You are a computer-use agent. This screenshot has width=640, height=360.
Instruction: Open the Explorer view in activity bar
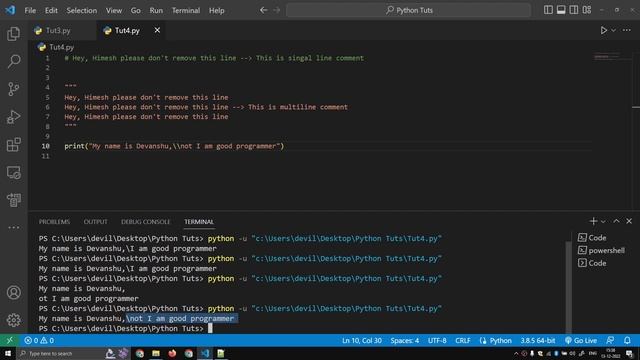coord(13,33)
